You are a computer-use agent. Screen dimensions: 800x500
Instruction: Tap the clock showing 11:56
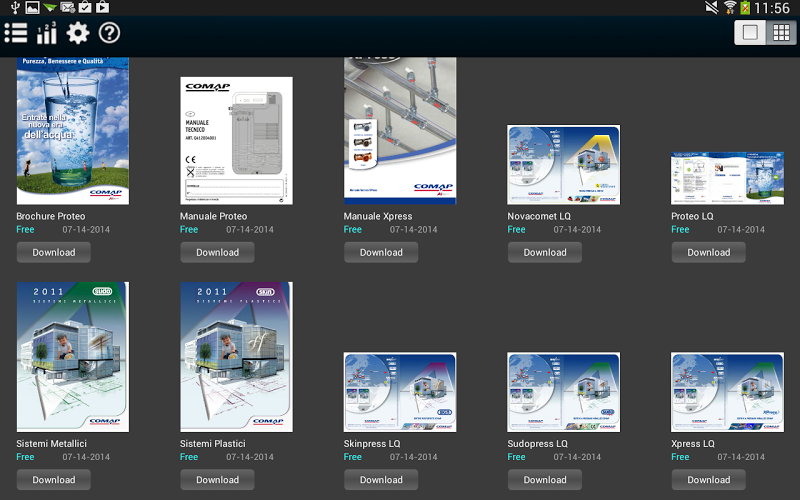[771, 8]
